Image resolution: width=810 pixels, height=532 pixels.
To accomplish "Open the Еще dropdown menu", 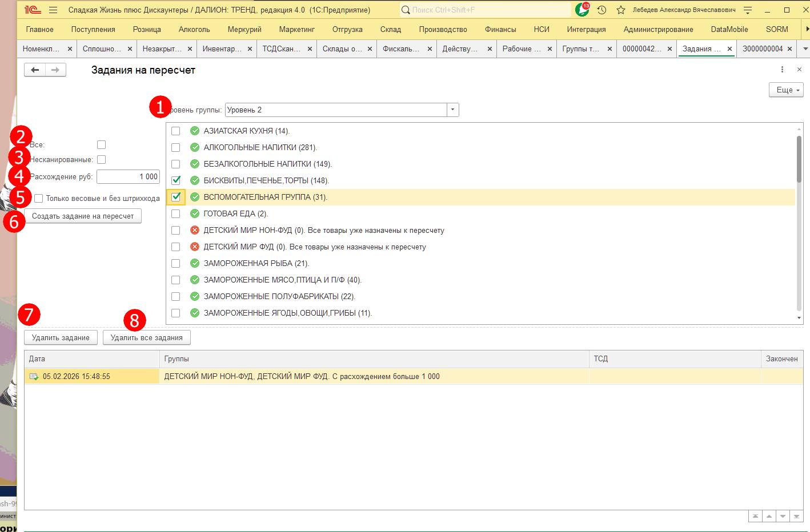I will (786, 90).
